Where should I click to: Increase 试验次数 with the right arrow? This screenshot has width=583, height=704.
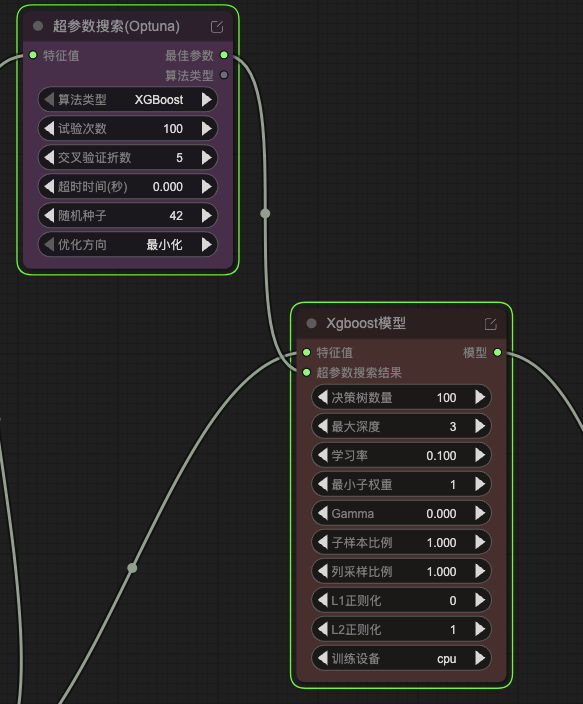207,129
